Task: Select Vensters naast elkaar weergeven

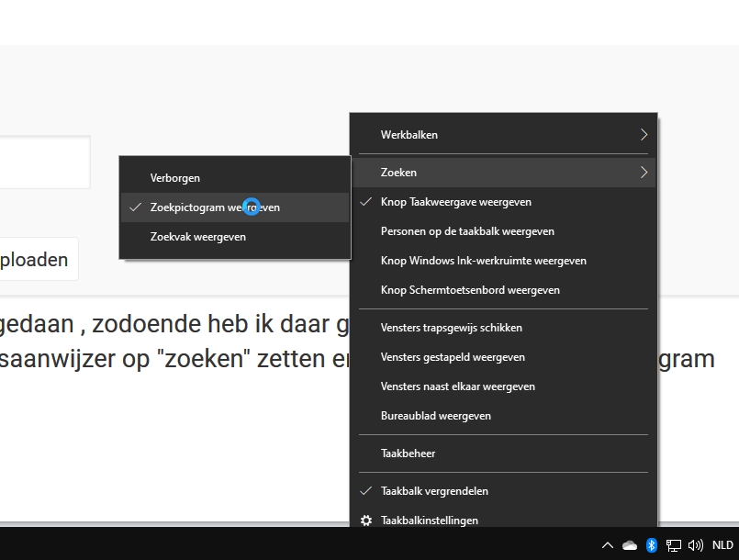Action: 458,386
